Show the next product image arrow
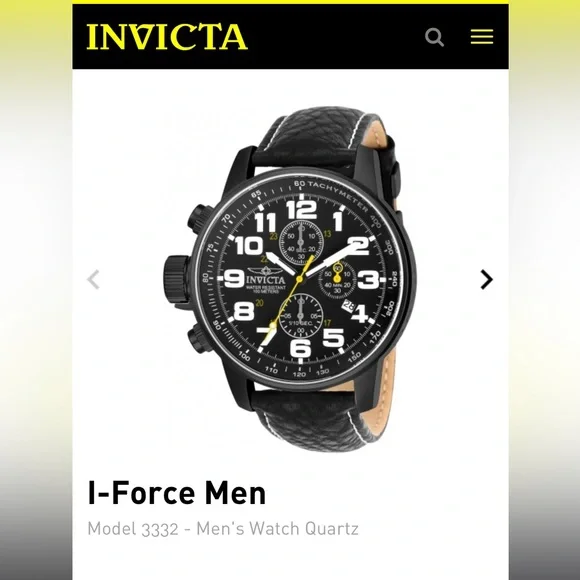The width and height of the screenshot is (580, 580). [x=486, y=279]
